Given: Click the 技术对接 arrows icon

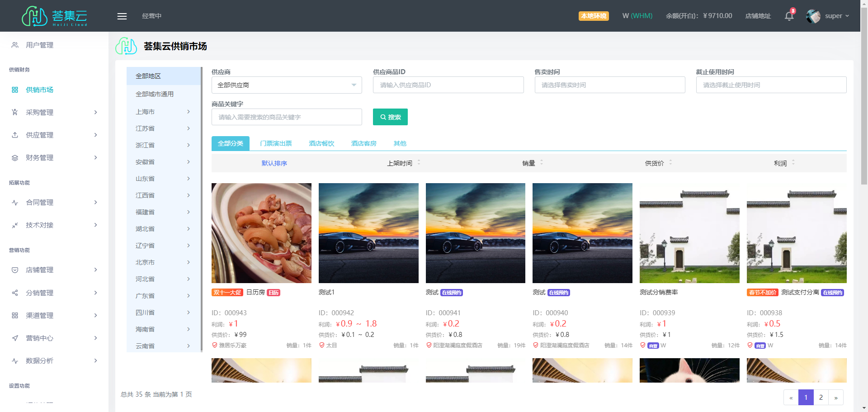Looking at the screenshot, I should (x=15, y=225).
